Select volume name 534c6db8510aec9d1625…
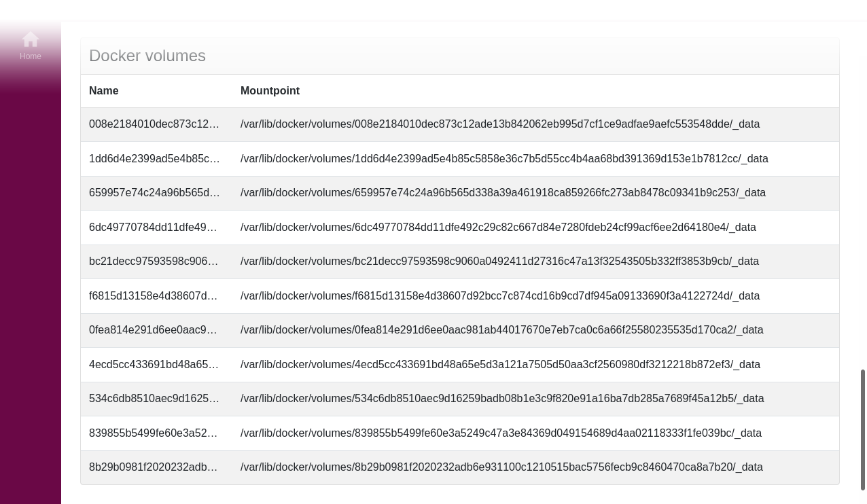This screenshot has height=504, width=867. click(x=154, y=399)
